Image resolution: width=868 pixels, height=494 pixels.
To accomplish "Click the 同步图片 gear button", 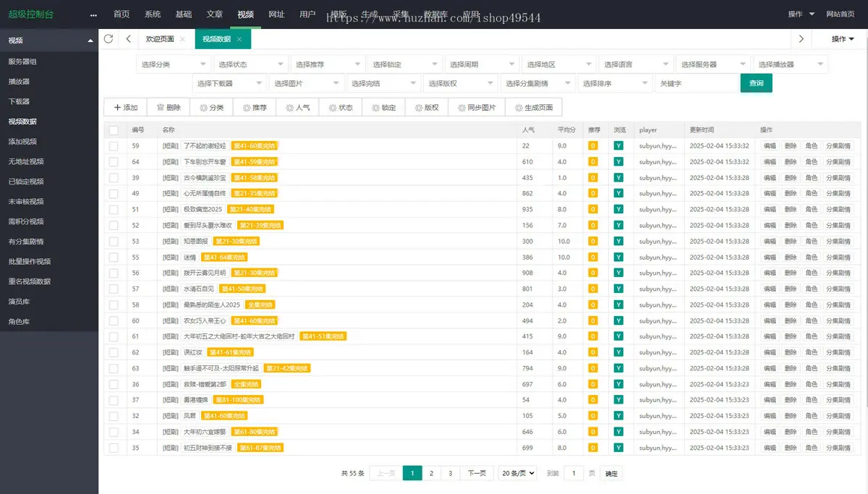I will (477, 108).
